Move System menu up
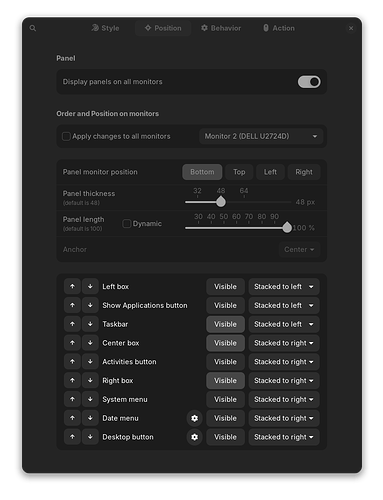 (x=72, y=399)
